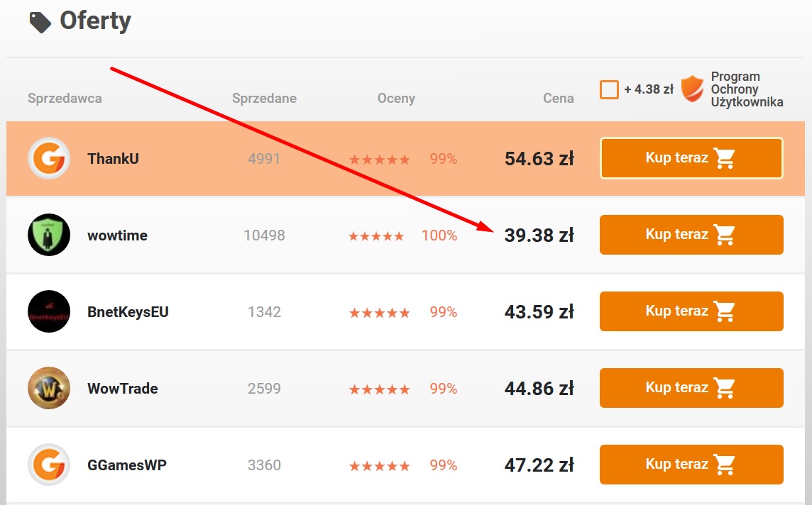Open the wowtime seller name
812x505 pixels.
coord(118,235)
